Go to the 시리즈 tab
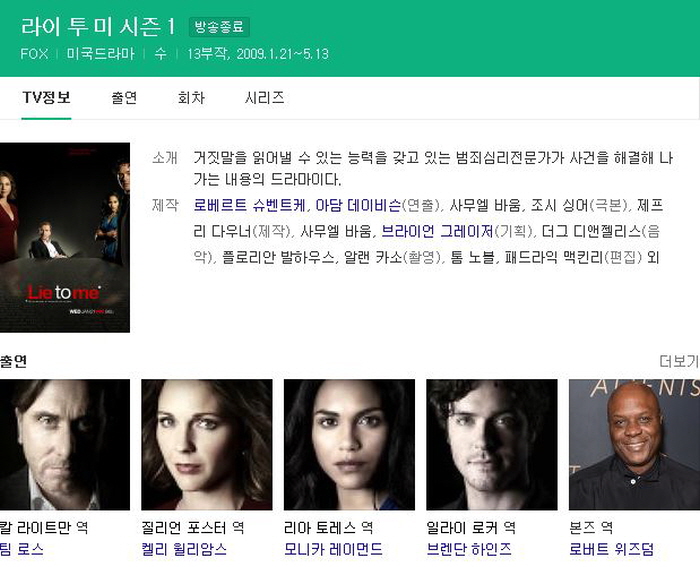The image size is (700, 567). [x=264, y=98]
